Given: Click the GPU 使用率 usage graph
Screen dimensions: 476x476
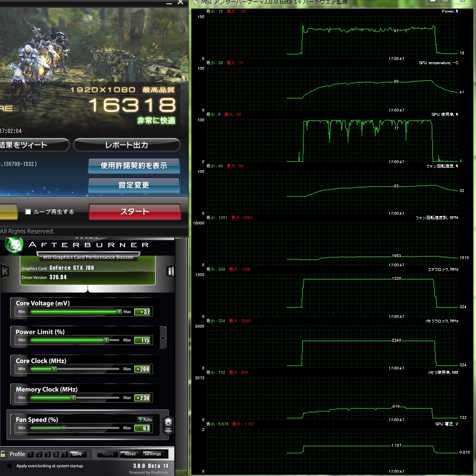Looking at the screenshot, I should (x=332, y=140).
